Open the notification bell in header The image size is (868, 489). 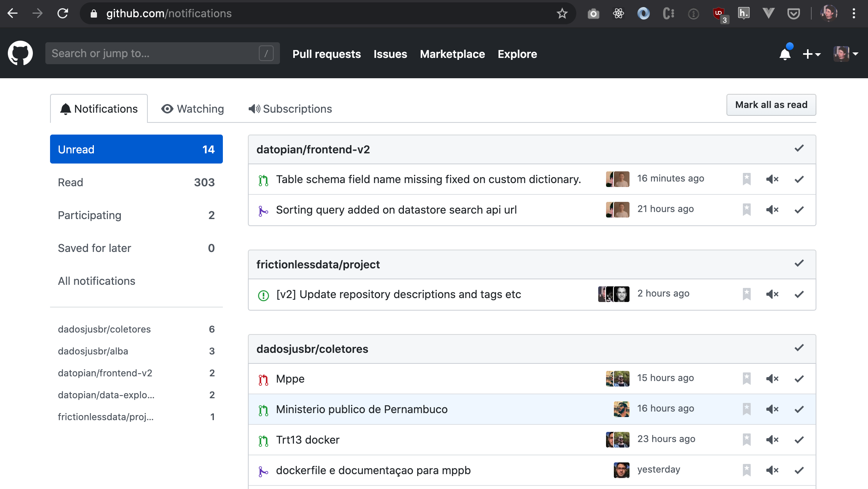pos(785,54)
